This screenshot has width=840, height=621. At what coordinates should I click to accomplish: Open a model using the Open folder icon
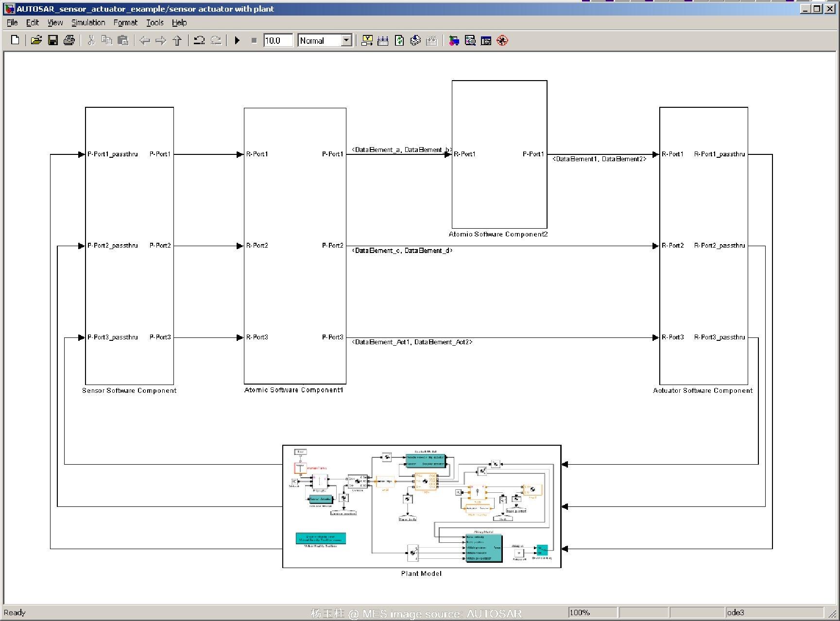pyautogui.click(x=37, y=40)
